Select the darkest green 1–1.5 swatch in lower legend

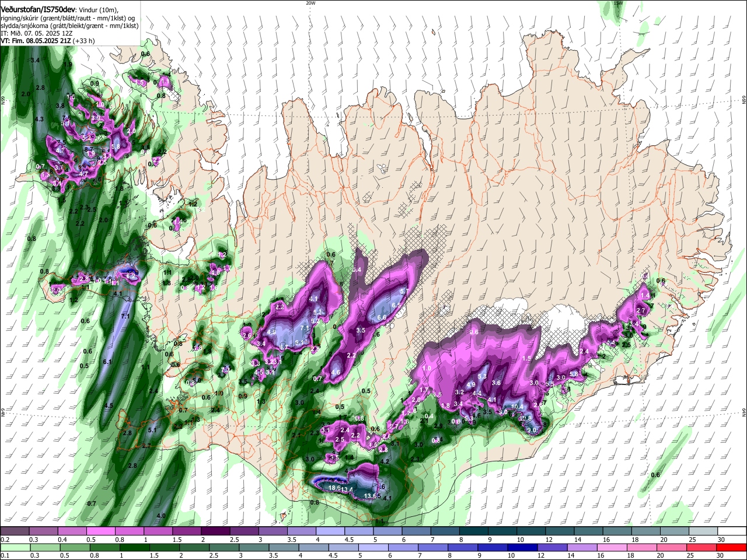pyautogui.click(x=134, y=547)
